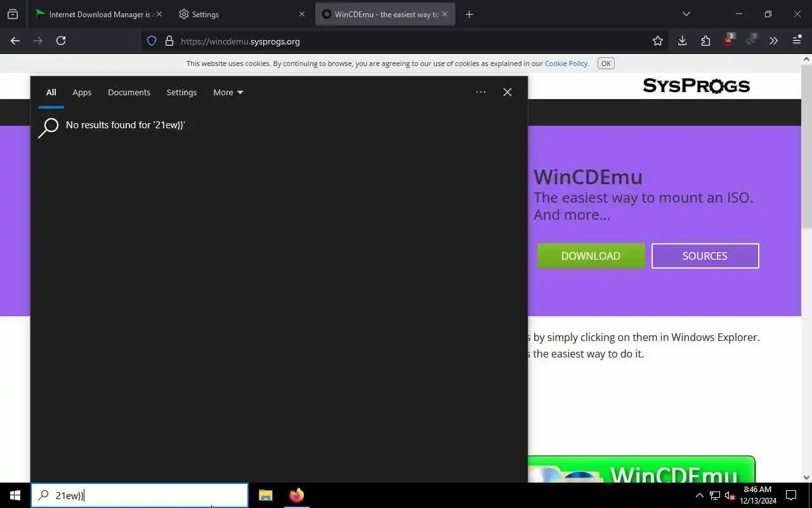
Task: Click 'No results found' message
Action: (125, 125)
